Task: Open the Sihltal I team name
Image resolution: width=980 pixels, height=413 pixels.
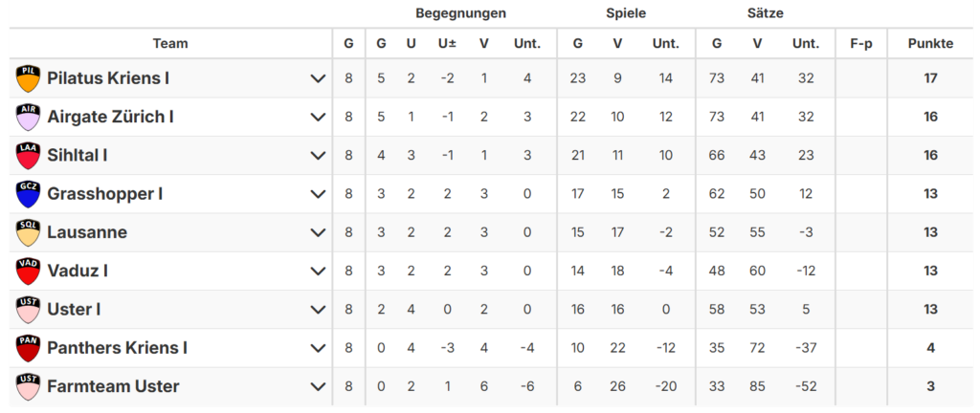Action: click(x=77, y=155)
